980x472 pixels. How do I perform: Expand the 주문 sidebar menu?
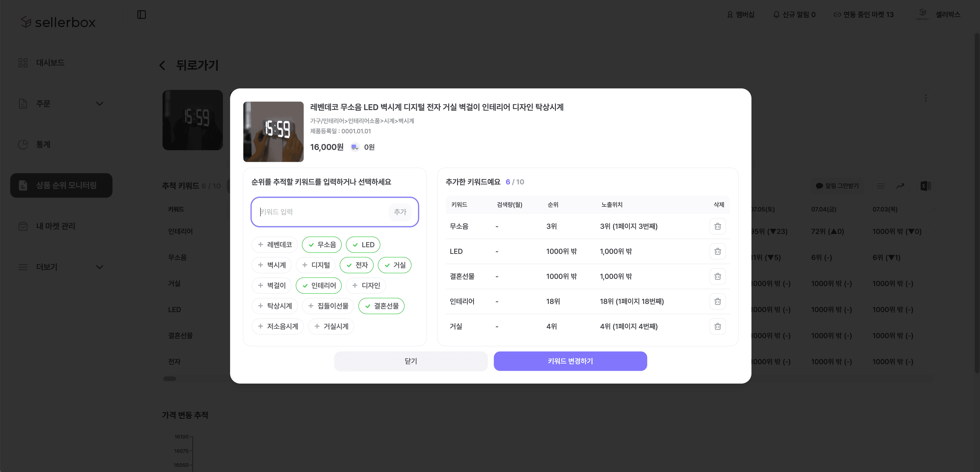[x=61, y=104]
